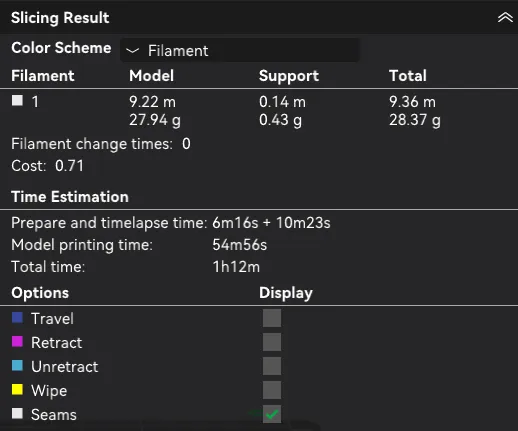Open the Color Scheme dropdown
Screen dimensions: 518x431
pyautogui.click(x=240, y=50)
